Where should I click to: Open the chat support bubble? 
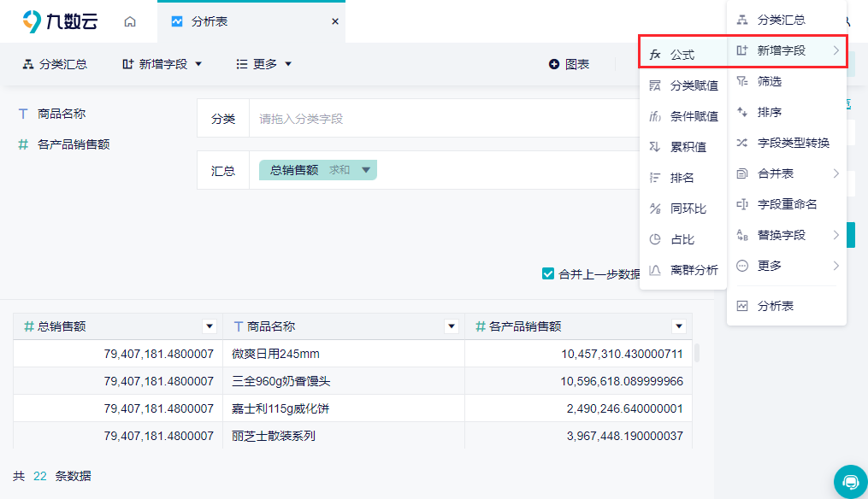(850, 482)
